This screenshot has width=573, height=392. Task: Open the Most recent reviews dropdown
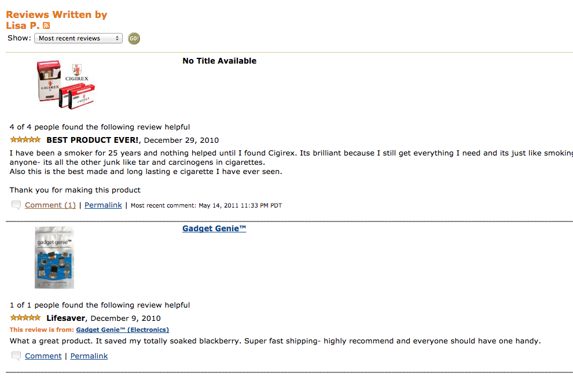click(78, 38)
